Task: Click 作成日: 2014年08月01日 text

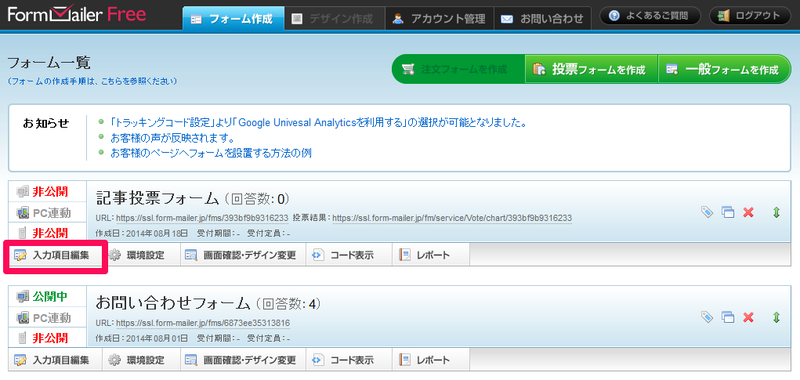Action: [x=142, y=338]
